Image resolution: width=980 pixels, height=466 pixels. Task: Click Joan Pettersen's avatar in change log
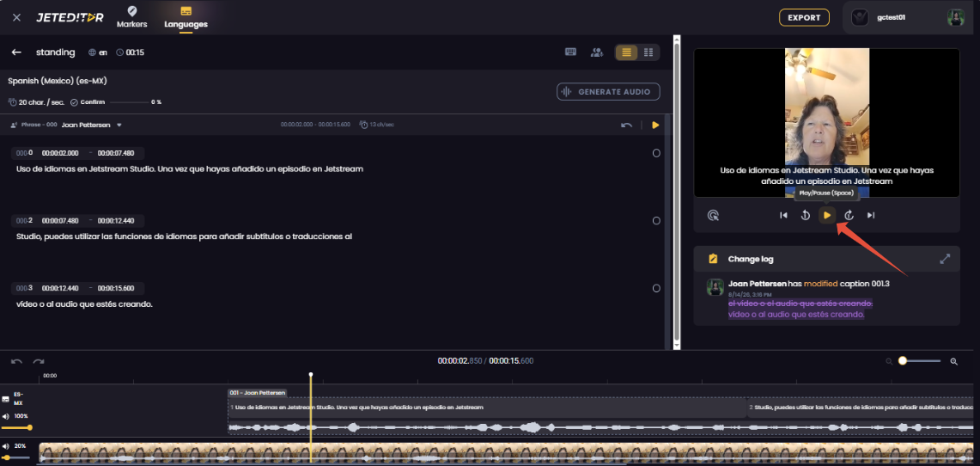715,287
